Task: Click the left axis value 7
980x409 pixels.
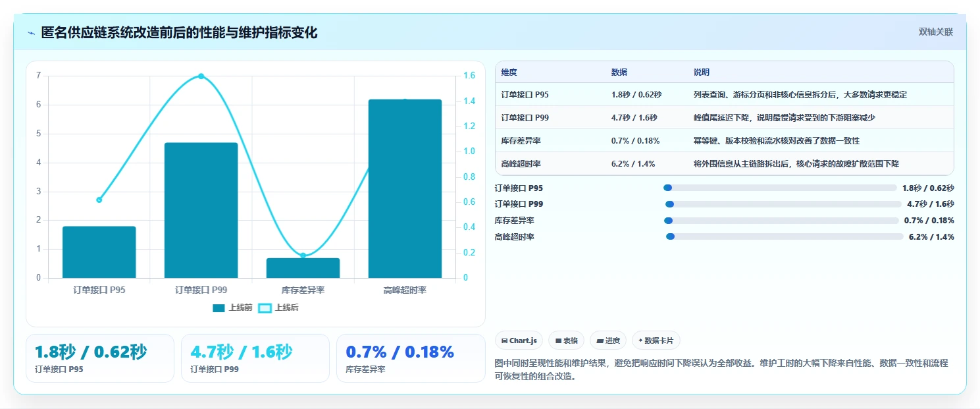Action: tap(39, 76)
